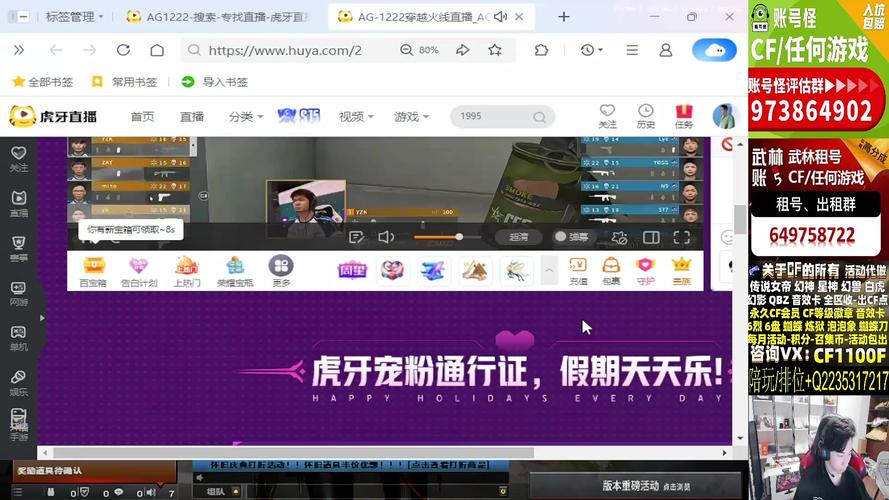The height and width of the screenshot is (500, 889).
Task: Click the Huya 虎牙直播 logo
Action: click(53, 116)
